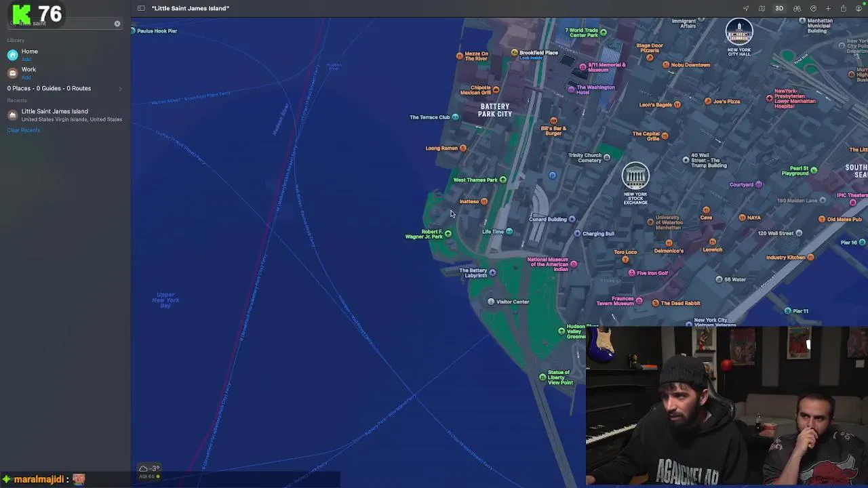Select the Leon's Bagels pin
The width and height of the screenshot is (868, 488).
coord(677,105)
